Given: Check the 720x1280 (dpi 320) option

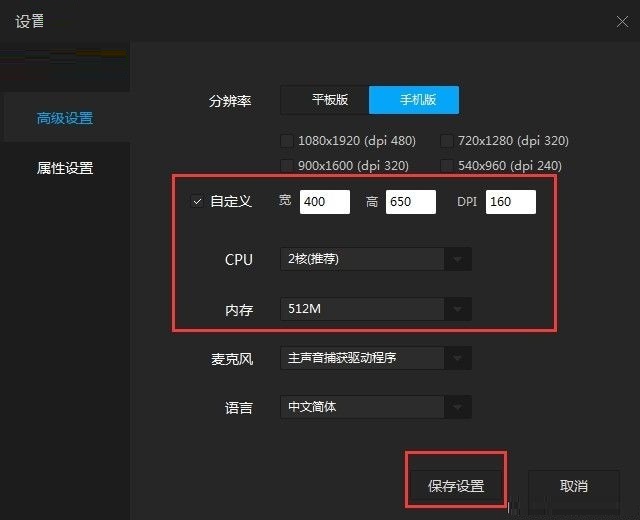Looking at the screenshot, I should click(x=447, y=141).
